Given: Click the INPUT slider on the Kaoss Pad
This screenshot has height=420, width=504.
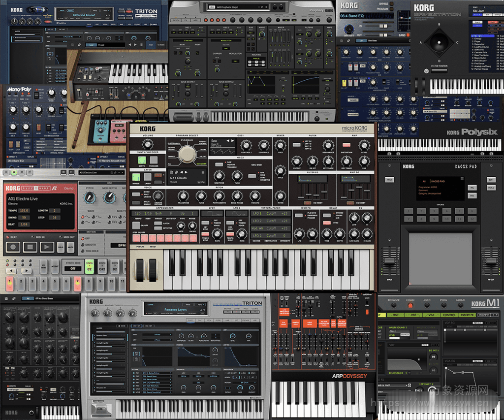Looking at the screenshot, I should (x=389, y=260).
